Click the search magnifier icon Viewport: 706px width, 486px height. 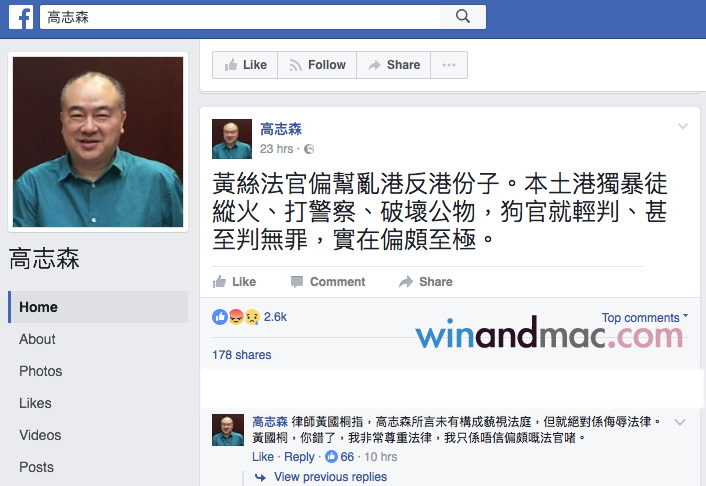[x=462, y=17]
